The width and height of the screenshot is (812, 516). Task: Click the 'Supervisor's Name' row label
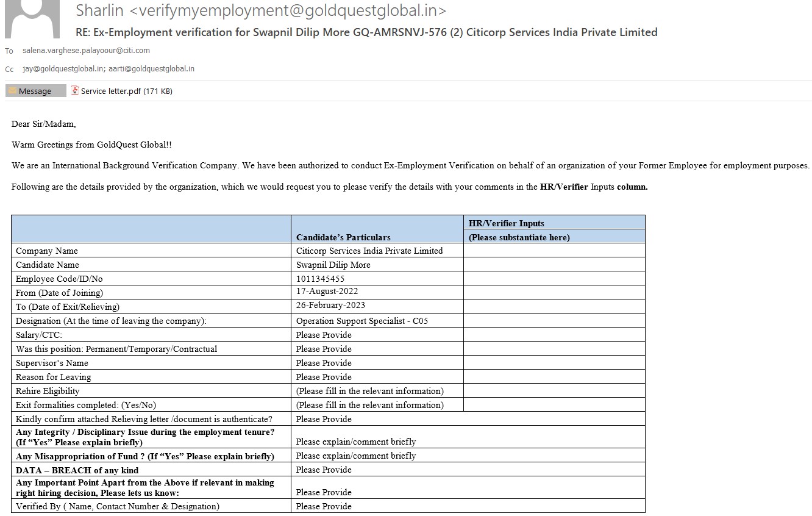[52, 363]
